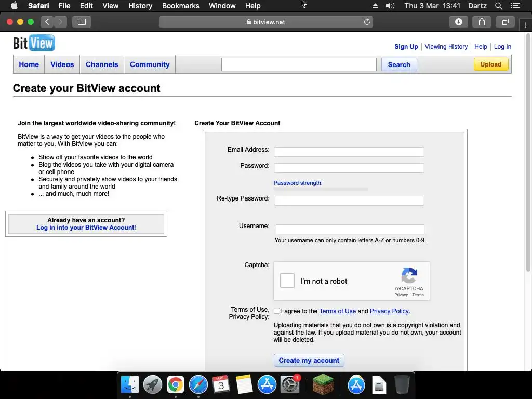The height and width of the screenshot is (399, 532).
Task: Launch Google Chrome from the dock
Action: click(176, 385)
